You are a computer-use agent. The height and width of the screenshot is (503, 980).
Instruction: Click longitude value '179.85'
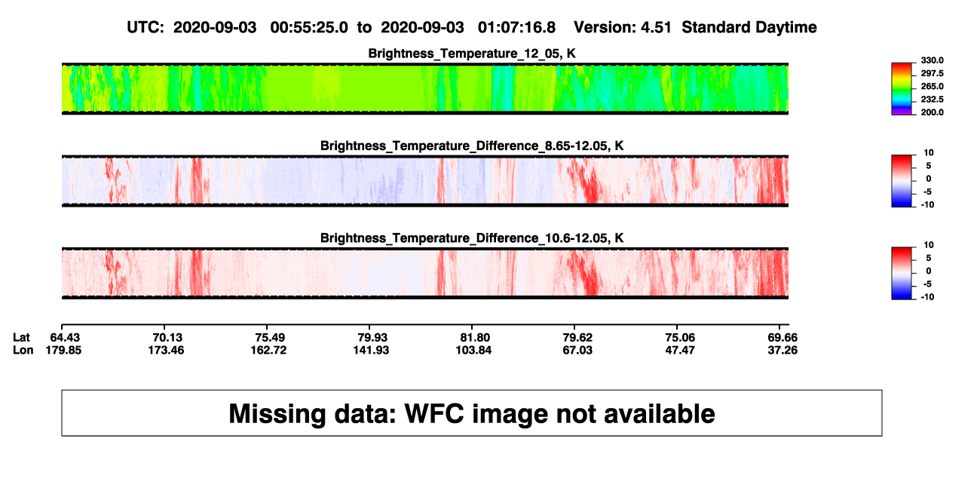tap(64, 351)
